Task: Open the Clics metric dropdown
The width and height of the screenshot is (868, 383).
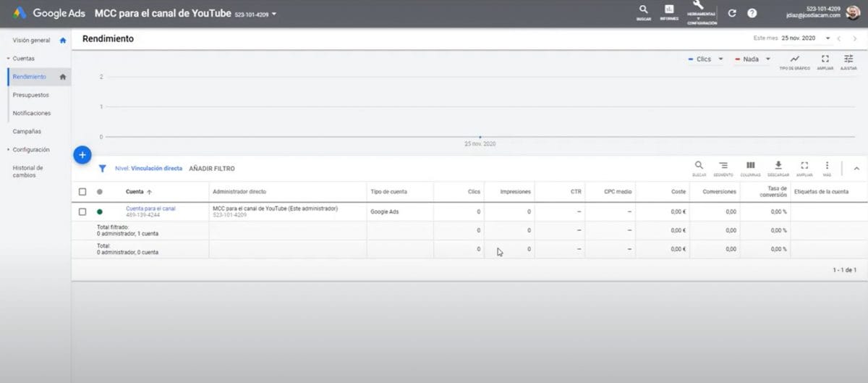Action: [706, 59]
